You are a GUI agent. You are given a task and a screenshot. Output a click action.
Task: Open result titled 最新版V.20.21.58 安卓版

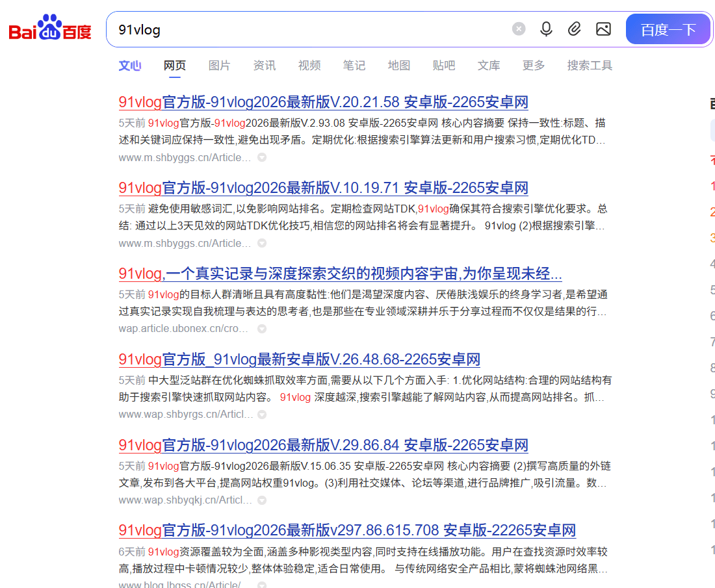tap(323, 102)
